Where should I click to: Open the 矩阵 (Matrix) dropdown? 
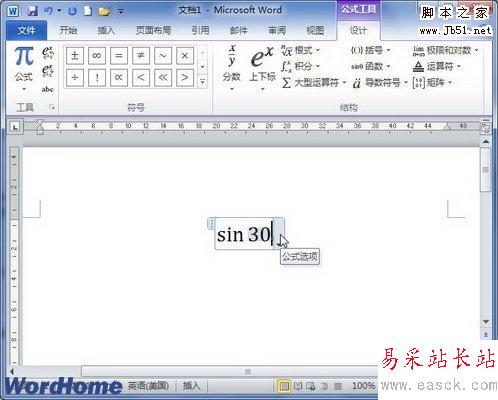pyautogui.click(x=432, y=82)
